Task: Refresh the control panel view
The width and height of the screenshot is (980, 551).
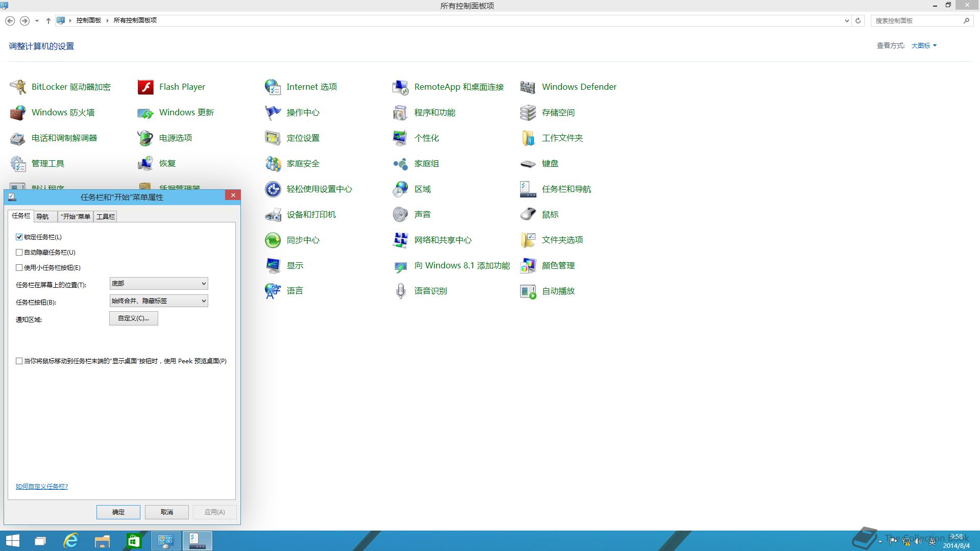Action: point(859,21)
